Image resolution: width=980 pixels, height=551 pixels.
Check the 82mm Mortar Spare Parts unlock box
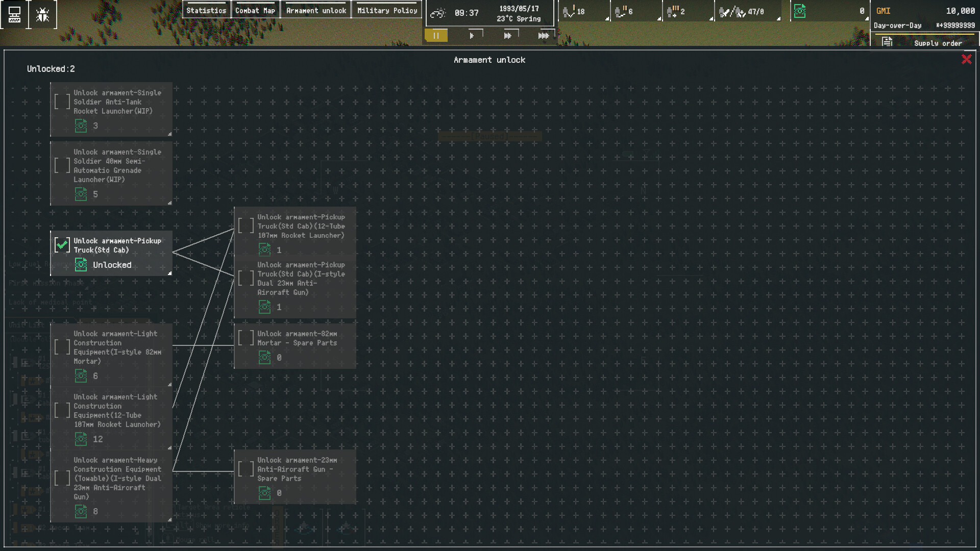pos(246,337)
